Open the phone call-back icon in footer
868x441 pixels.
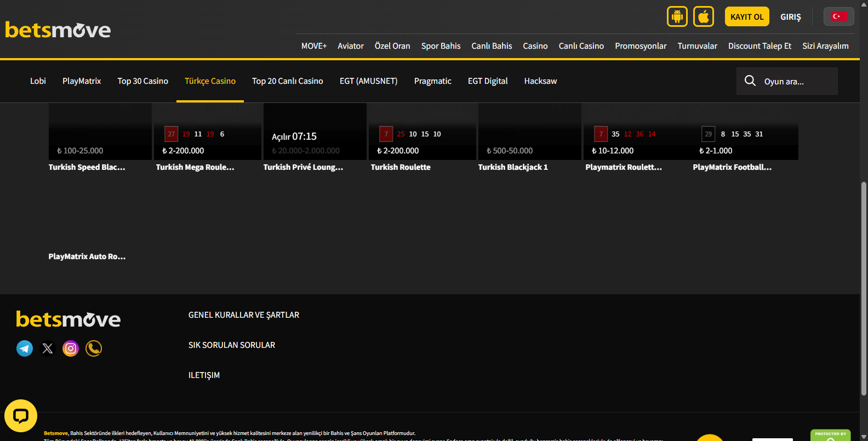(x=94, y=348)
